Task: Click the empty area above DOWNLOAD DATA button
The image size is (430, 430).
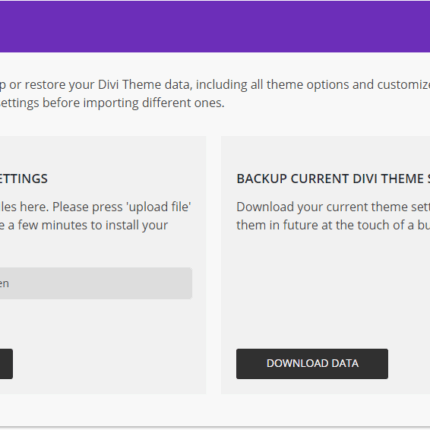Action: coord(325,290)
